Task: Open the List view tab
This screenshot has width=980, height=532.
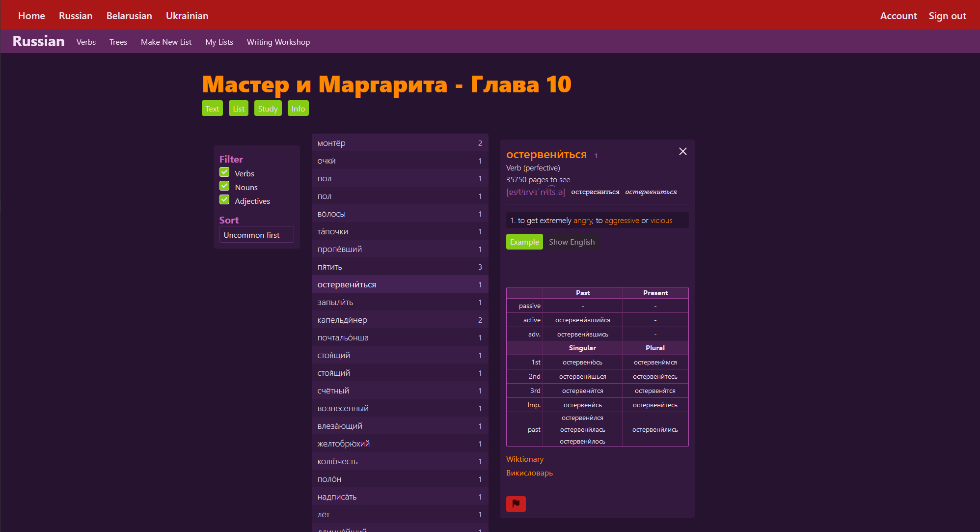Action: [x=239, y=109]
